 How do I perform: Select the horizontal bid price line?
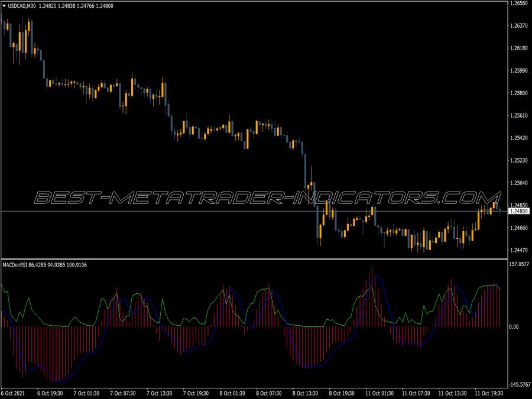click(x=254, y=212)
